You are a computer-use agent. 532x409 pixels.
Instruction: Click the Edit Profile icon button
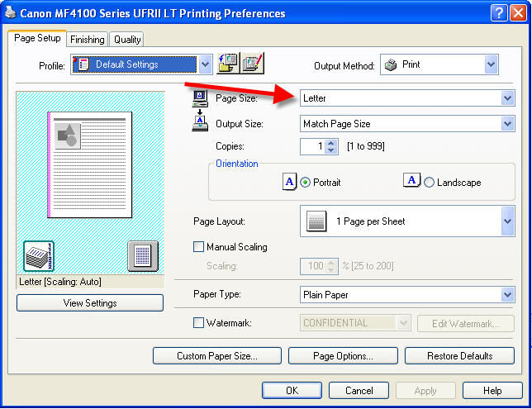point(253,64)
